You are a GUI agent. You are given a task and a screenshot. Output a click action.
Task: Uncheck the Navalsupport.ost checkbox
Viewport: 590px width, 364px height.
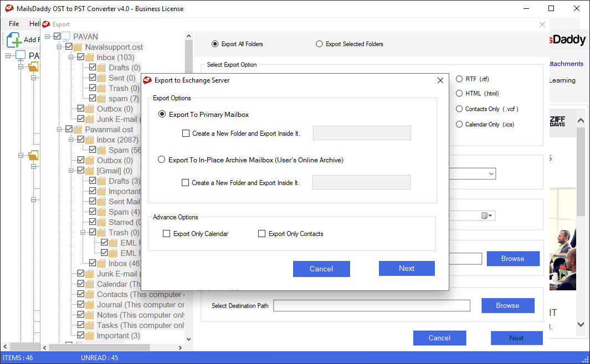tap(69, 47)
